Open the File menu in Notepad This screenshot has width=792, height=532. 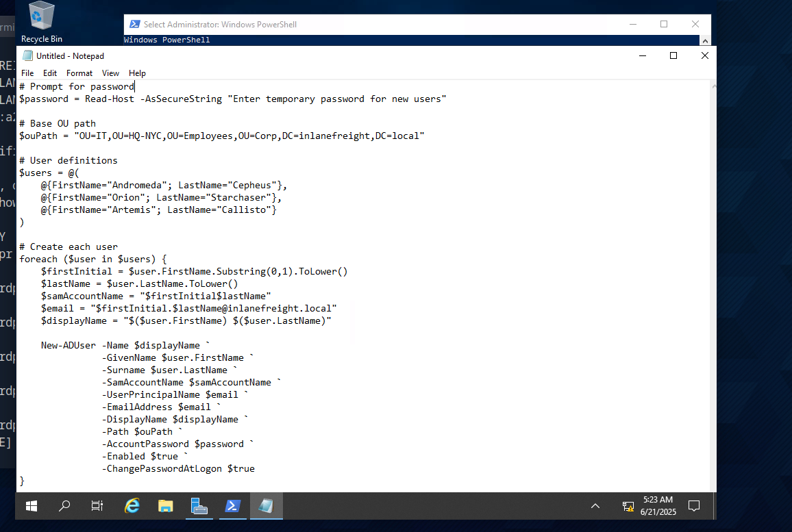click(27, 73)
